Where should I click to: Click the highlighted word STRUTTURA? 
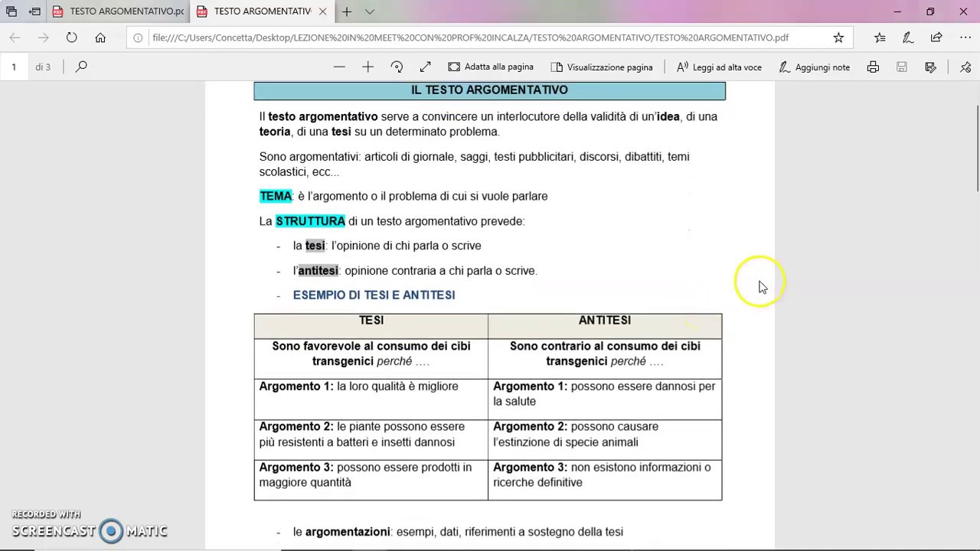(x=310, y=221)
